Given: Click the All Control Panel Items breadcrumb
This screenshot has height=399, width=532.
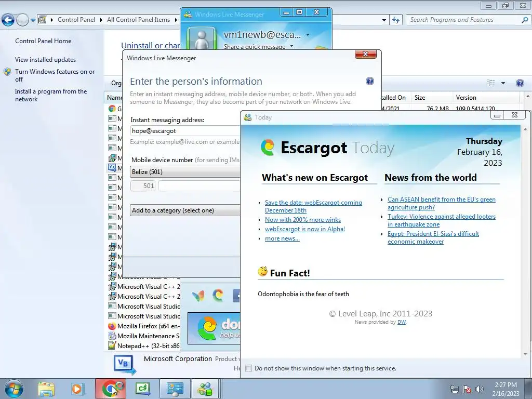Looking at the screenshot, I should click(138, 20).
